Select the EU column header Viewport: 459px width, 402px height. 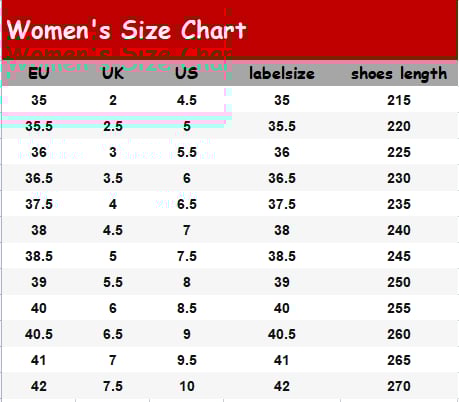39,73
